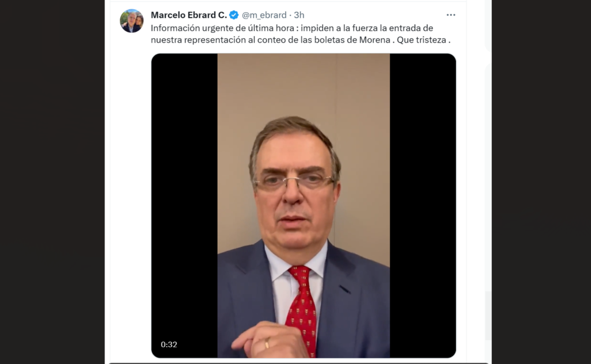The width and height of the screenshot is (591, 364).
Task: Open the tweet via the 3h timestamp
Action: click(x=300, y=15)
